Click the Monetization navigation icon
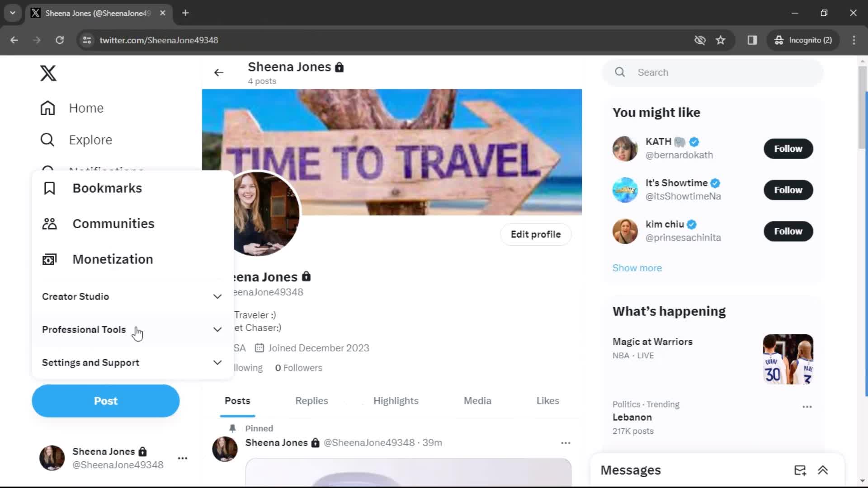The height and width of the screenshot is (488, 868). point(49,259)
